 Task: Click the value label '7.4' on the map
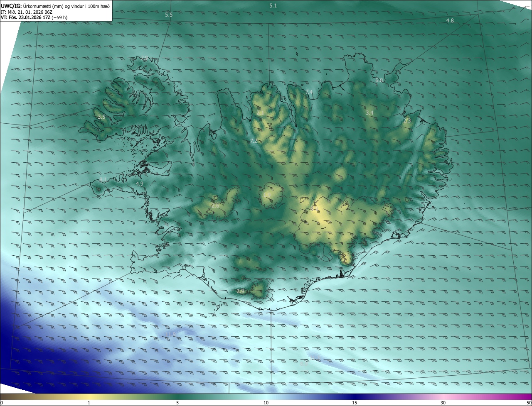[x=309, y=92]
